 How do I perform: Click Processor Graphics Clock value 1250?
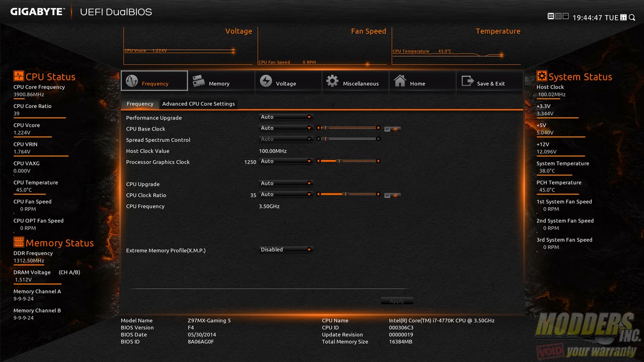coord(250,162)
